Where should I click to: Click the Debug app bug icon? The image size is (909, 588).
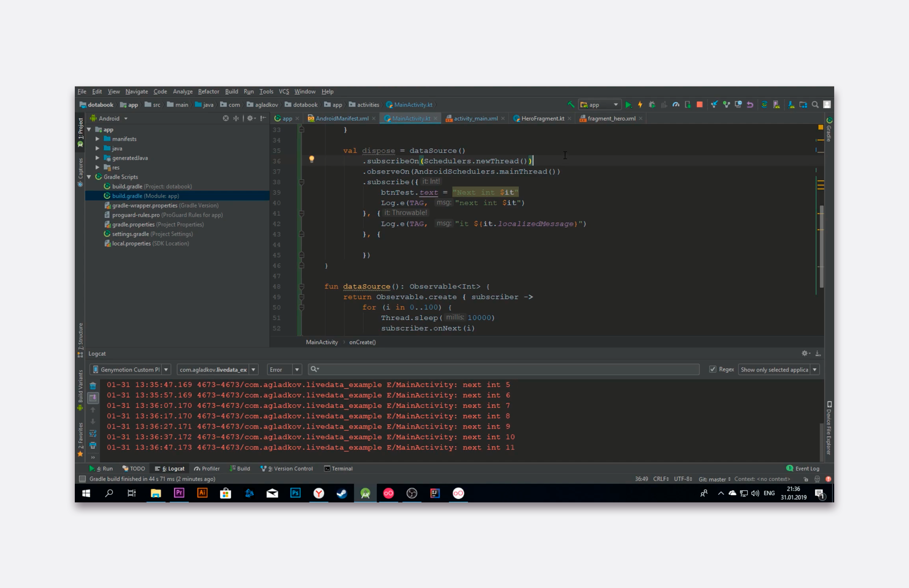pyautogui.click(x=652, y=105)
